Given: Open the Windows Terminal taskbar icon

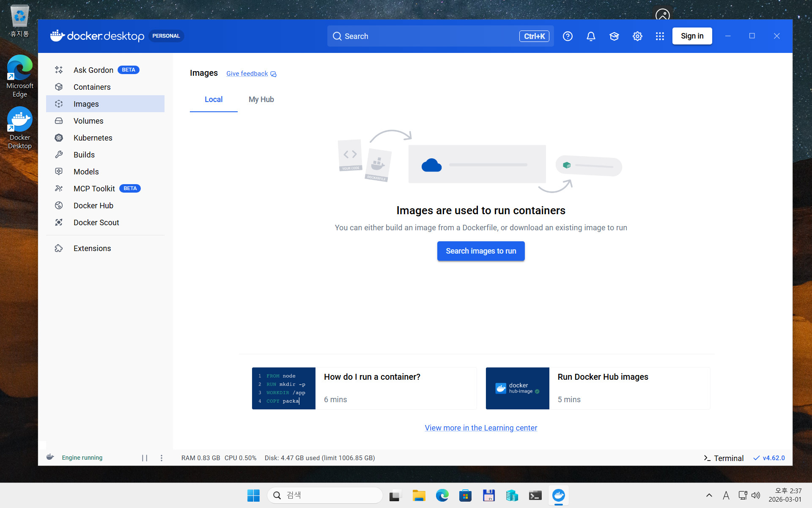Looking at the screenshot, I should point(535,495).
